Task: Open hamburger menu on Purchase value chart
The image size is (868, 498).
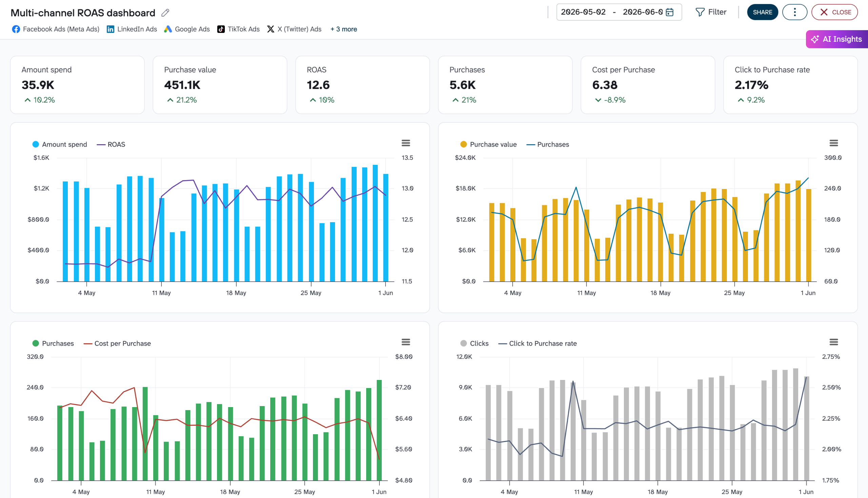Action: coord(833,143)
